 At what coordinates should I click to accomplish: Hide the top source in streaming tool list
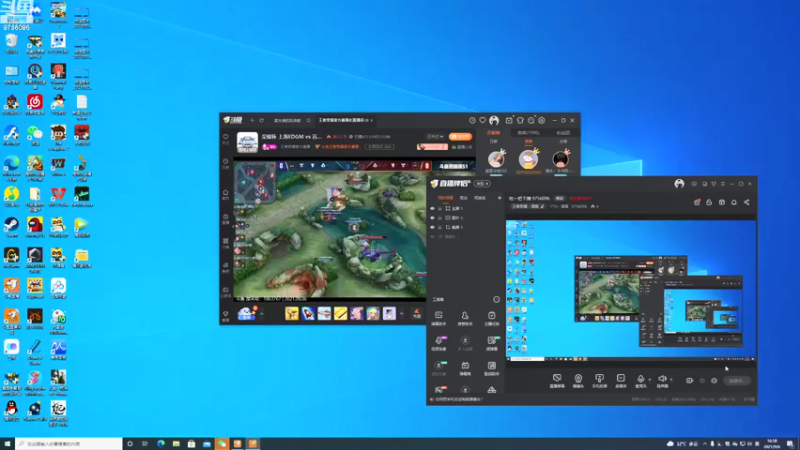tap(432, 209)
